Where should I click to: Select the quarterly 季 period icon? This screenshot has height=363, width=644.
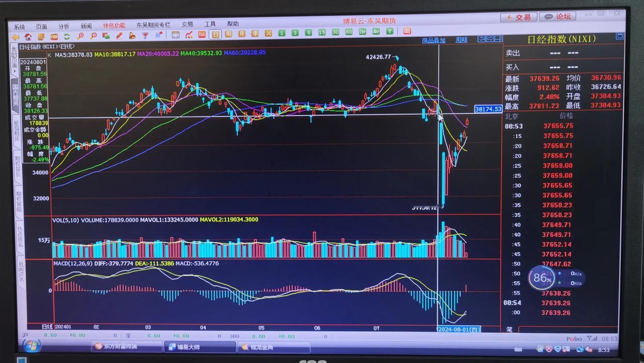(255, 34)
